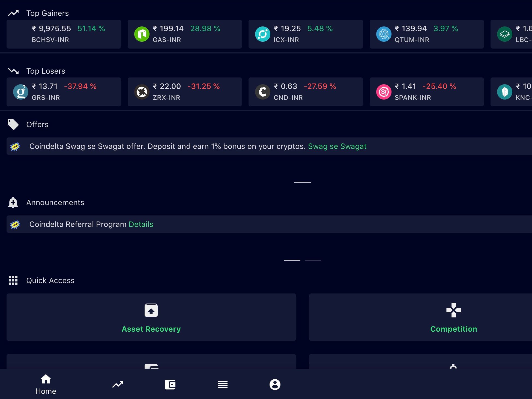Click the -27.59 % loss on CND-INR
Viewport: 532px width, 399px height.
coord(320,86)
